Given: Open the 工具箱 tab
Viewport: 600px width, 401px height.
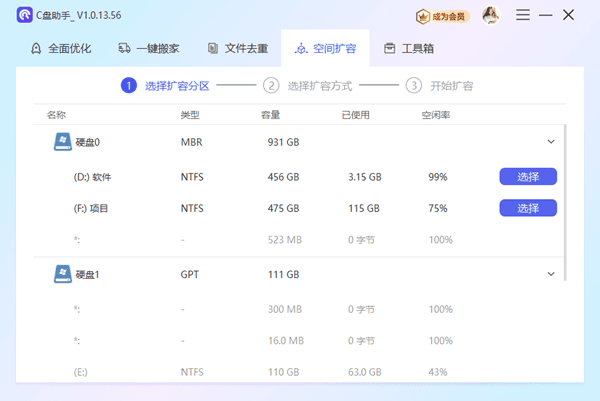Looking at the screenshot, I should click(408, 48).
